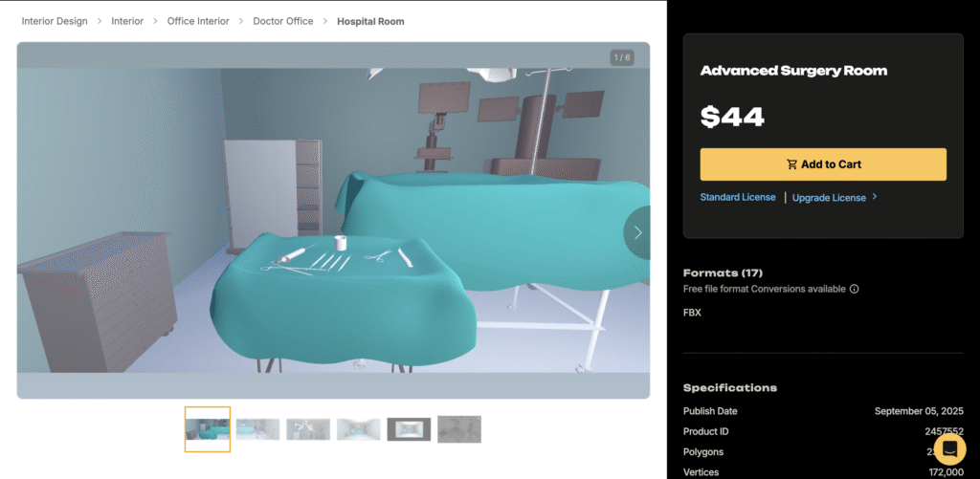Select the first highlighted preview thumbnail
Viewport: 980px width, 479px height.
coord(208,429)
